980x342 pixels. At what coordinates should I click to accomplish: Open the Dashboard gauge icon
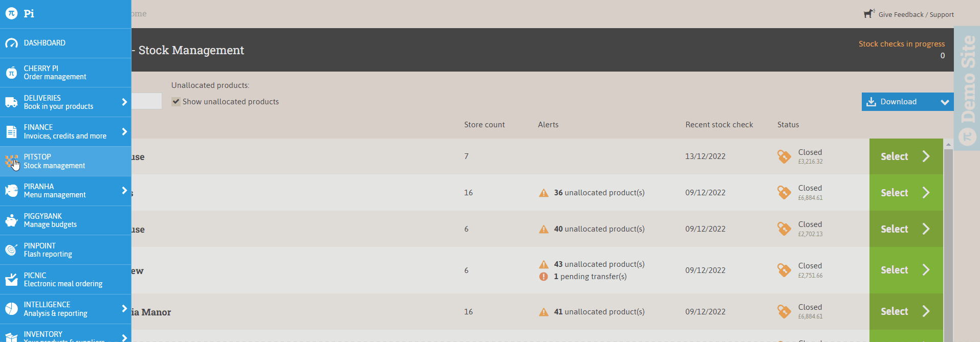11,43
